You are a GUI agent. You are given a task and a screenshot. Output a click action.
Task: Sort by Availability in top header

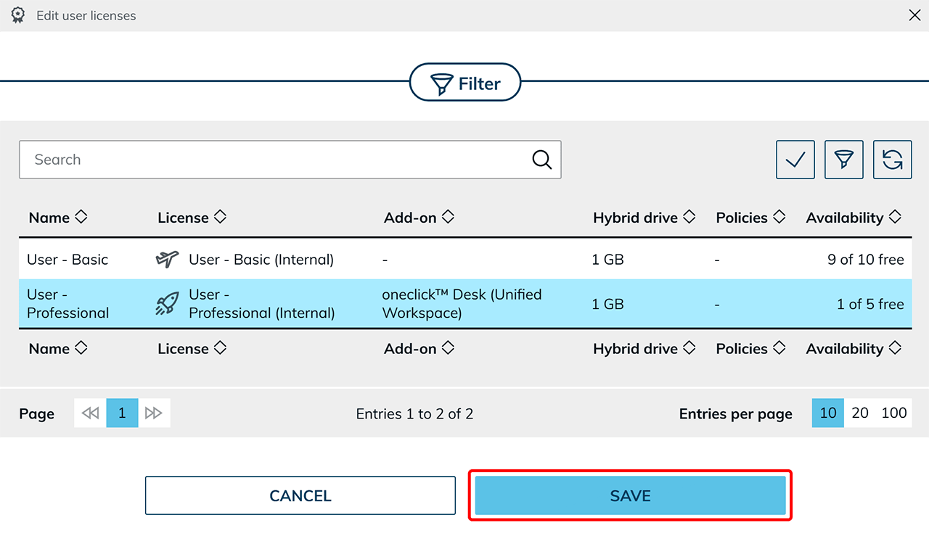coord(853,218)
